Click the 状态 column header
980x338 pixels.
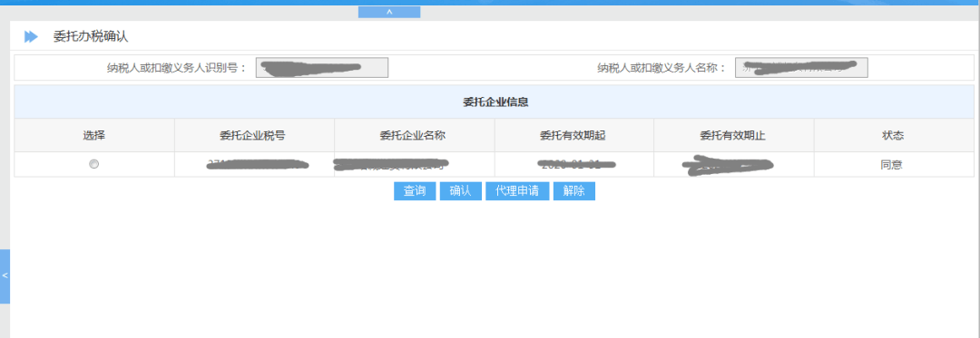coord(894,135)
